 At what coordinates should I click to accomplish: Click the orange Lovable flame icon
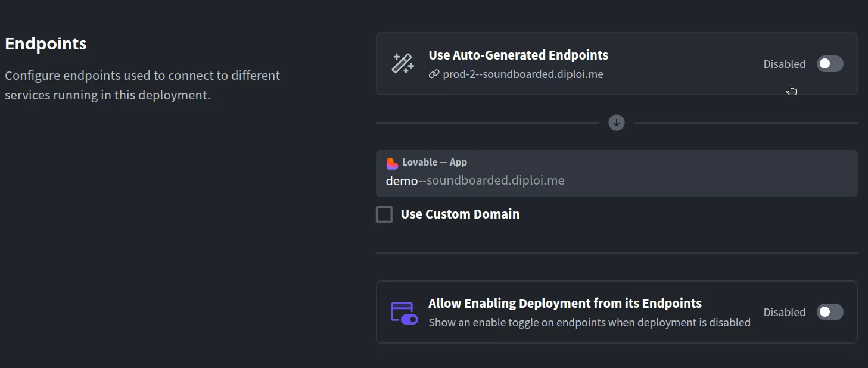392,162
